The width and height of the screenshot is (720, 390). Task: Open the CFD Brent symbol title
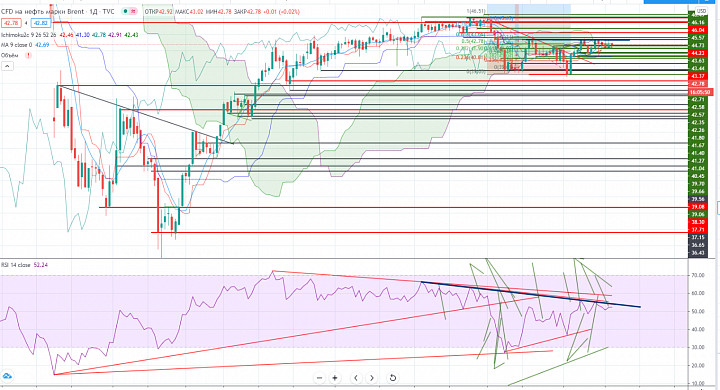point(57,11)
